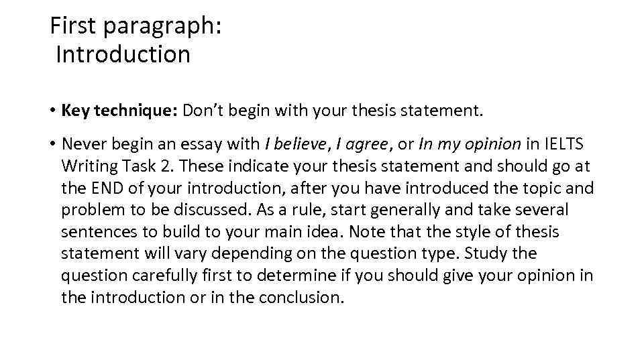Click the "First paragraph:" title line
Image resolution: width=644 pixels, height=362 pixels.
coord(136,26)
